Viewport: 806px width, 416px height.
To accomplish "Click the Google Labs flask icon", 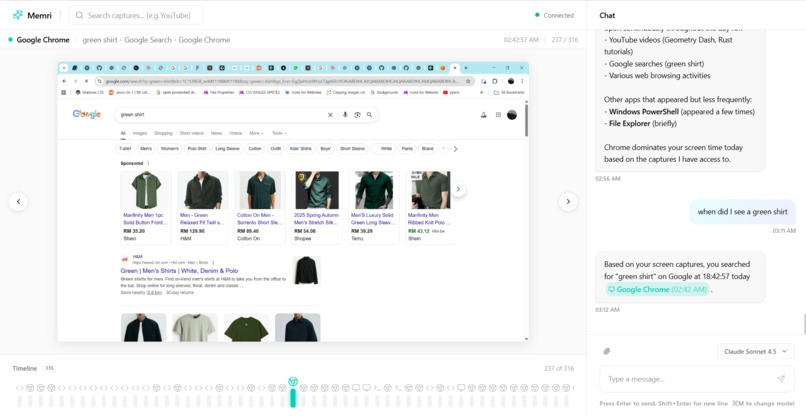I will pos(483,115).
